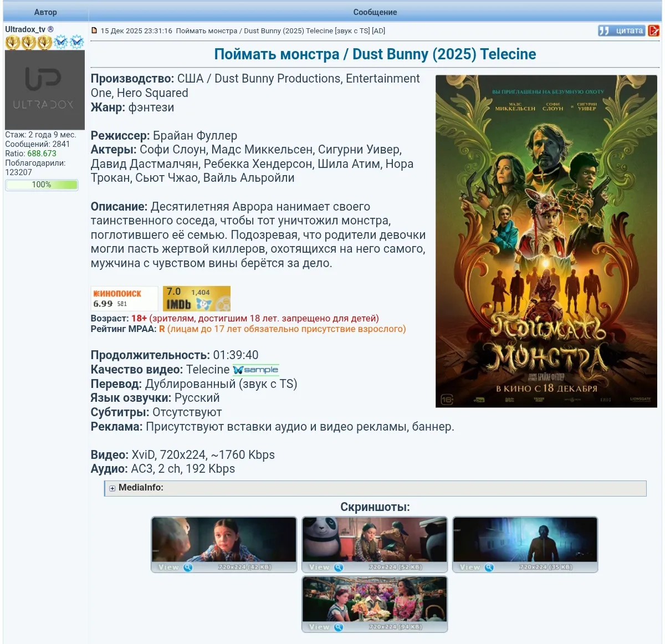Click the Ultradox avatar image
665x644 pixels.
[x=44, y=90]
